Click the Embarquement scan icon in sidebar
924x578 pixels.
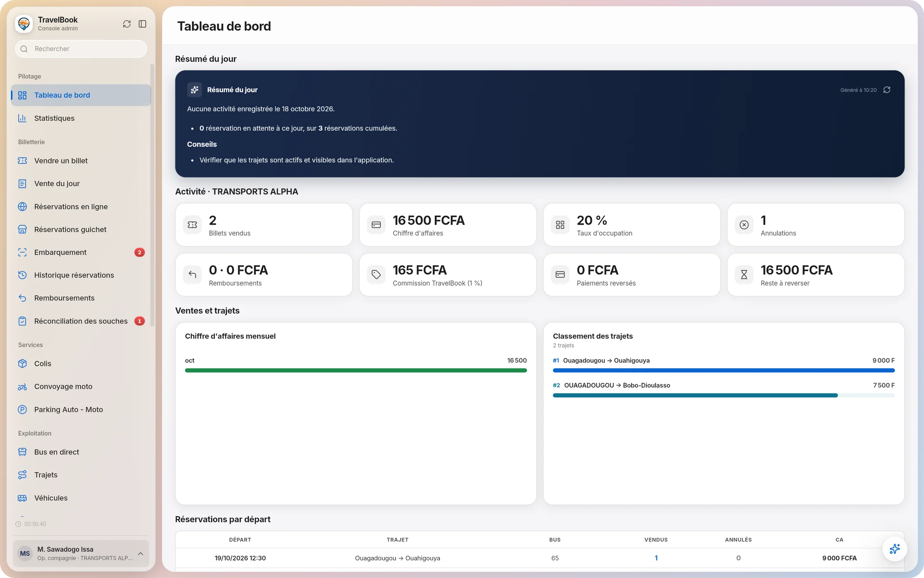(x=22, y=252)
